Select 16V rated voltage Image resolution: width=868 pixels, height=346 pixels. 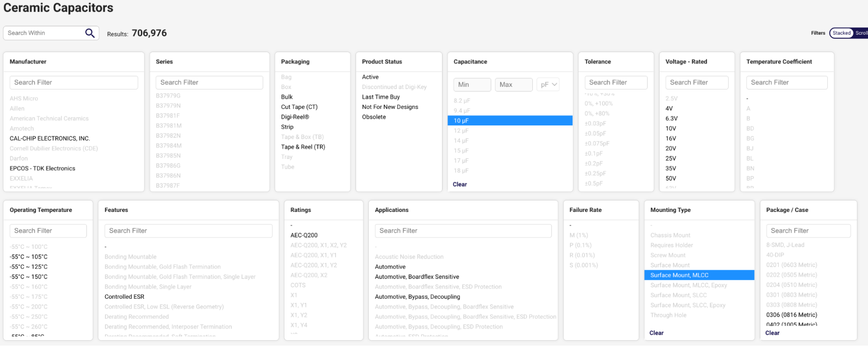click(x=671, y=138)
